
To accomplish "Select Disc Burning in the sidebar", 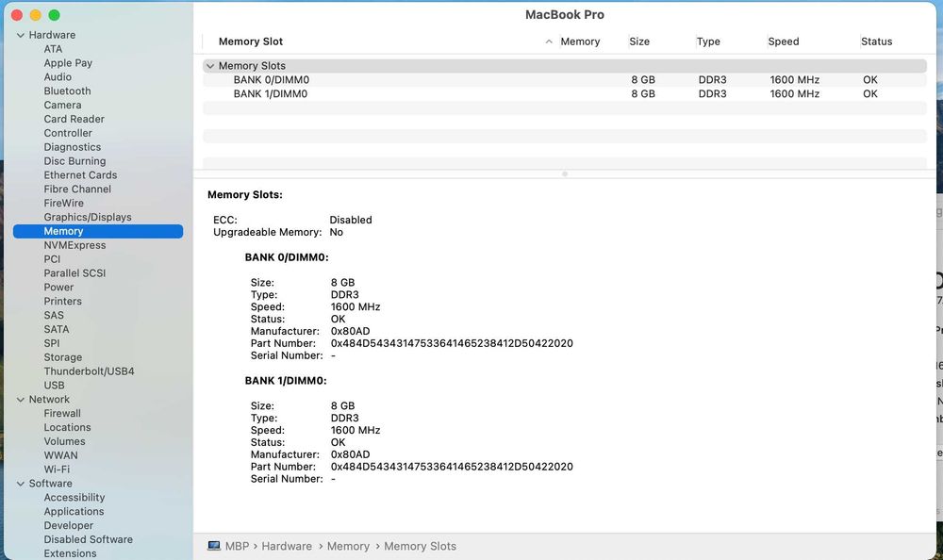I will pos(74,161).
